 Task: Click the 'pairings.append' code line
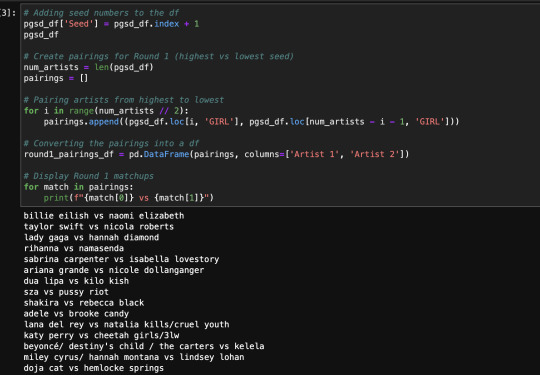251,122
